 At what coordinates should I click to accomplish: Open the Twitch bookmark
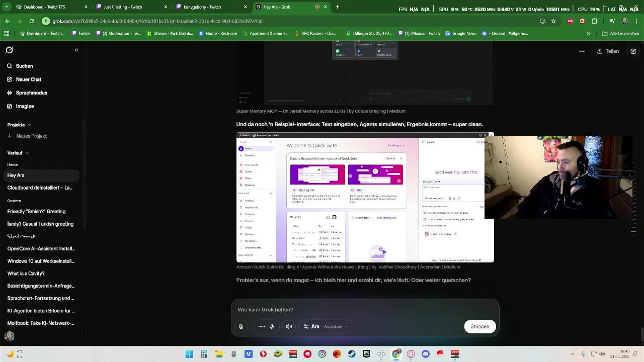point(80,34)
